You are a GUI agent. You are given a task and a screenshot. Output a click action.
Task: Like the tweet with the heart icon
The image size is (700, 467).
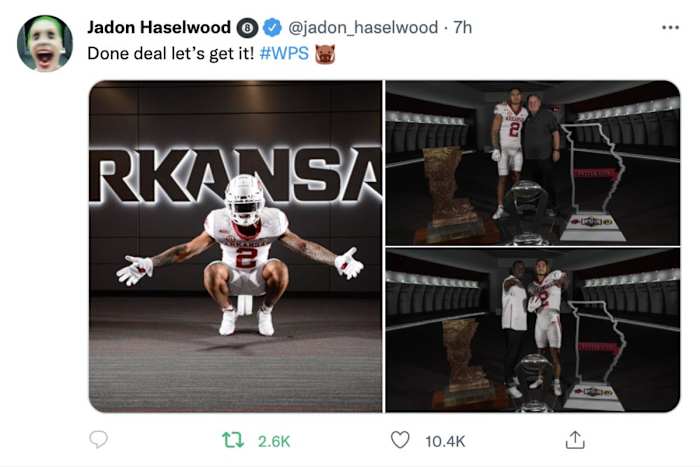click(x=400, y=439)
